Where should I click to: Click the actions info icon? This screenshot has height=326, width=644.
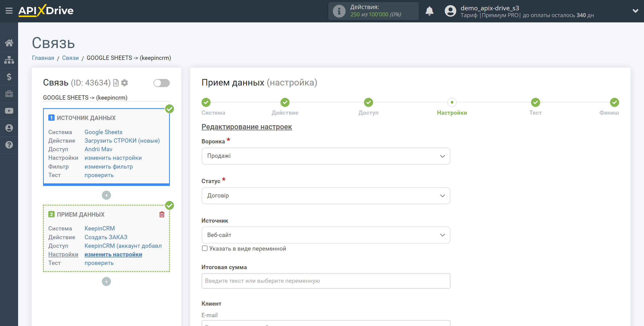click(339, 11)
